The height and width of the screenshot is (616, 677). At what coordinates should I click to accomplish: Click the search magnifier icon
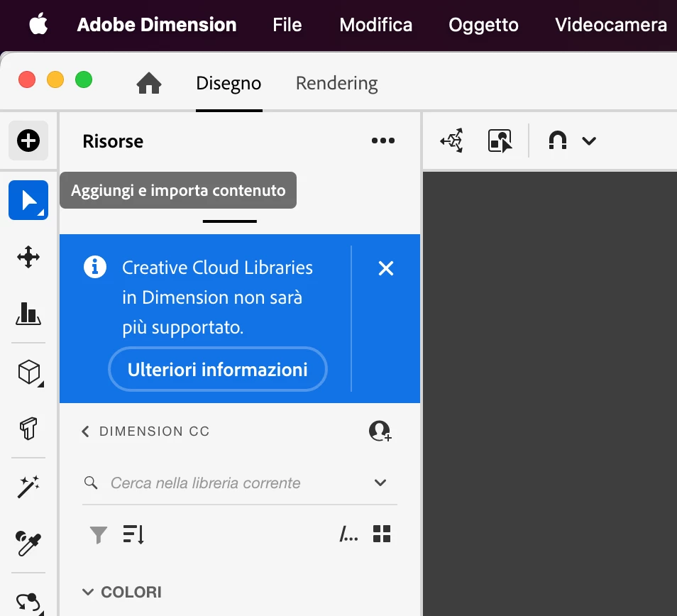pos(91,482)
